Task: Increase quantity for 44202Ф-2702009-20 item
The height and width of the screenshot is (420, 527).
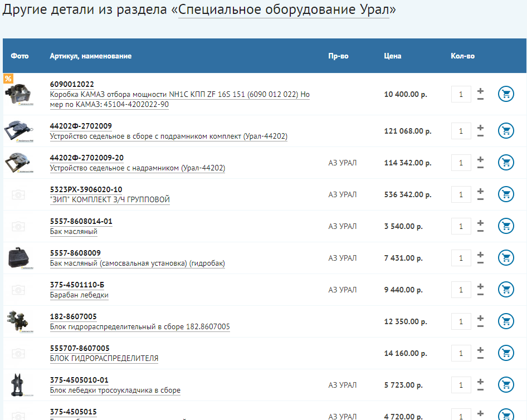Action: (x=480, y=159)
